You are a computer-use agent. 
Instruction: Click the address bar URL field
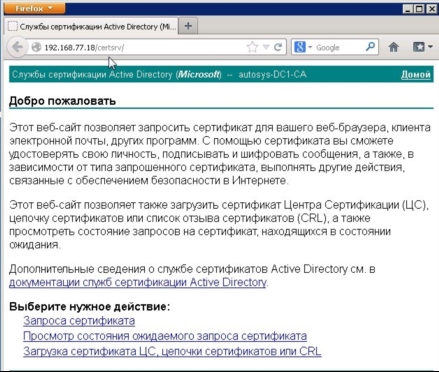coord(143,47)
